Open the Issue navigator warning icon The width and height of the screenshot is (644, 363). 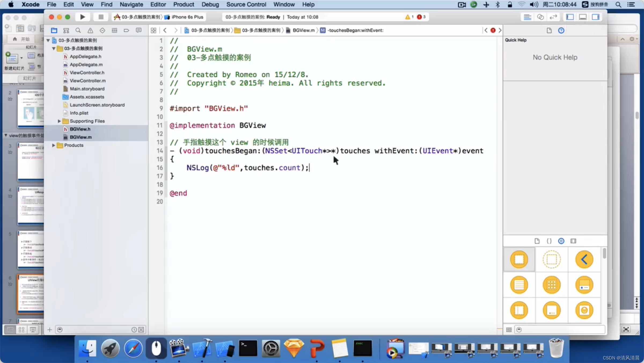pos(90,30)
